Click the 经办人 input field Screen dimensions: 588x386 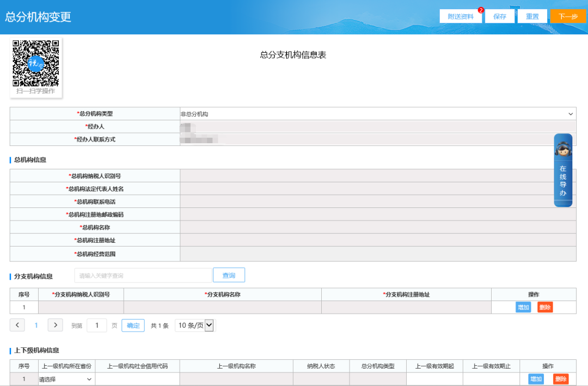[x=378, y=126]
